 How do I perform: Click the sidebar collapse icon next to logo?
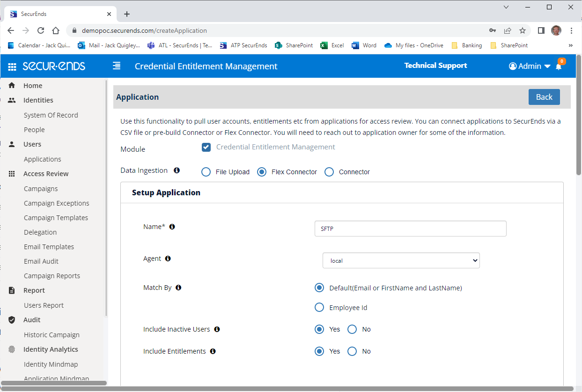[x=117, y=66]
